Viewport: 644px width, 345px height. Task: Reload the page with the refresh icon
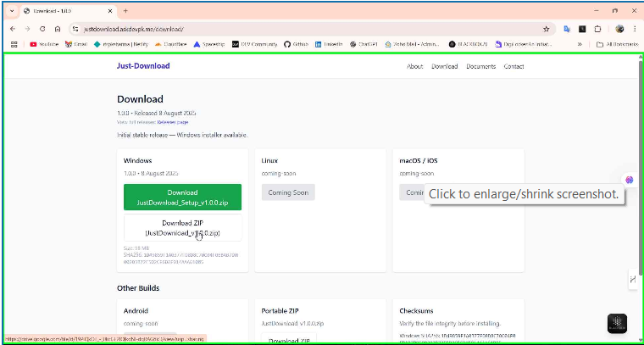[42, 29]
